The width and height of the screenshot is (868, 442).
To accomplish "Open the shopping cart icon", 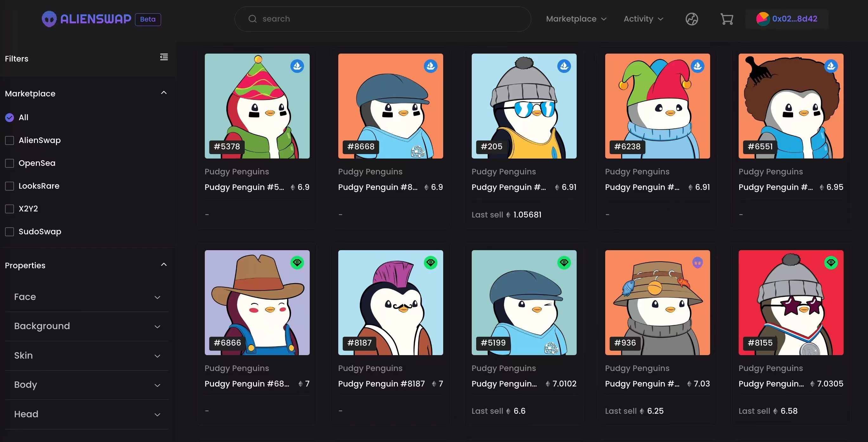I will coord(727,19).
